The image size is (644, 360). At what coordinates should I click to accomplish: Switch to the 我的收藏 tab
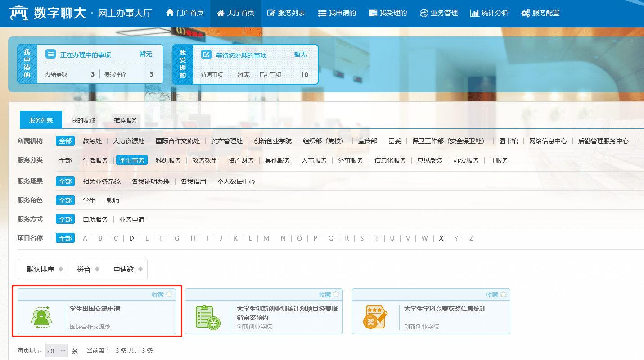[83, 120]
